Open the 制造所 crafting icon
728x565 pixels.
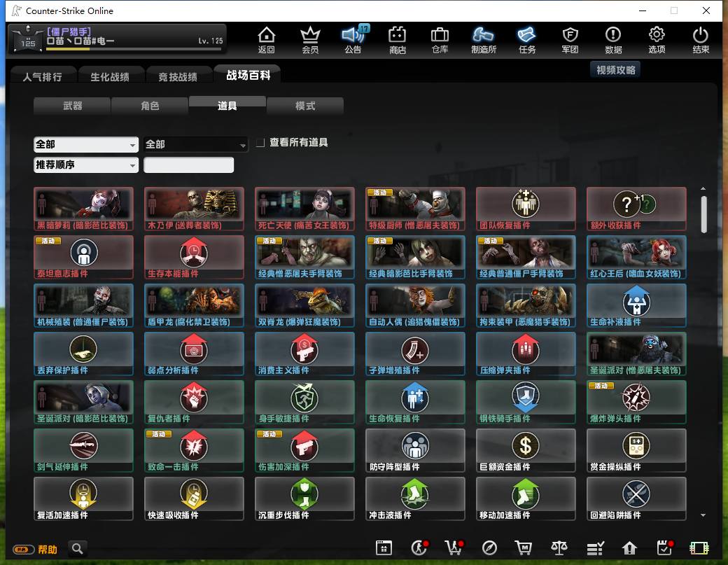[x=483, y=40]
